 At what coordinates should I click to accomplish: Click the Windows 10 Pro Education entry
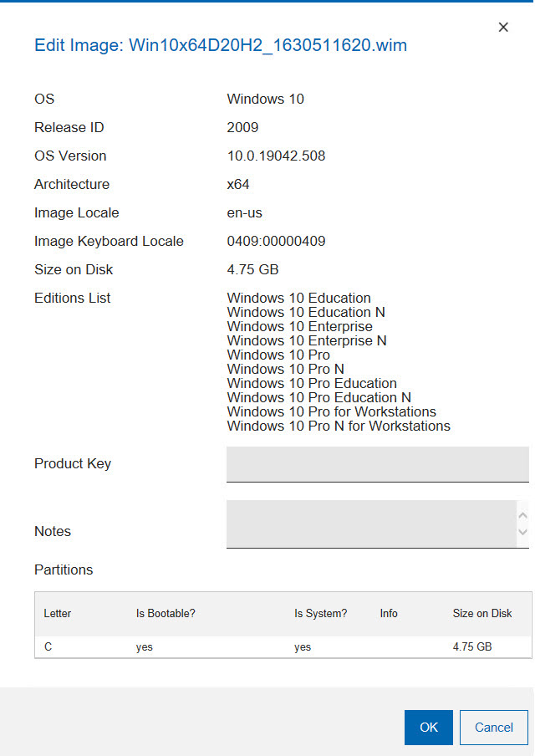click(x=312, y=383)
